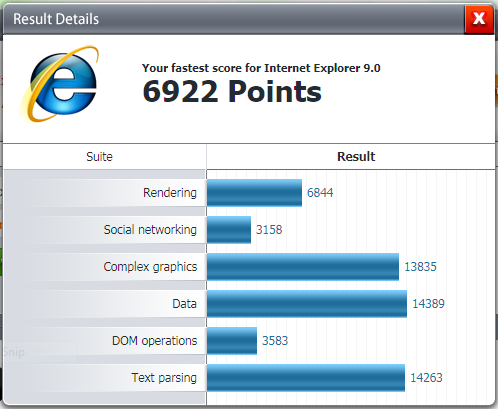Screen dimensions: 498x409
Task: Click the Social networking result bar
Action: pyautogui.click(x=229, y=230)
